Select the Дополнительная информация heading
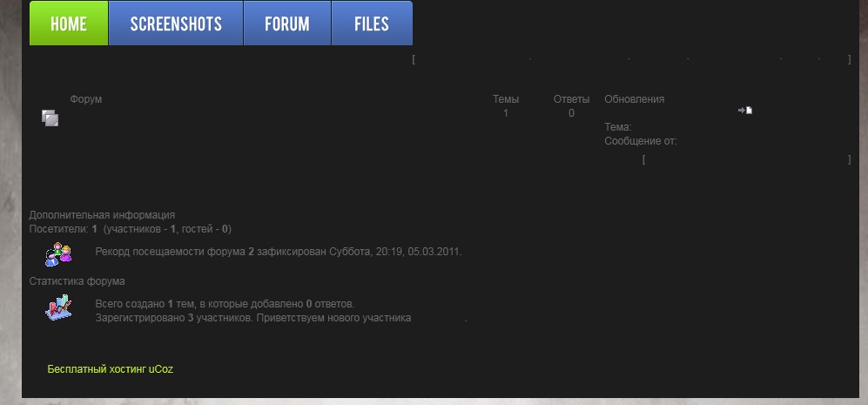The image size is (868, 405). click(x=102, y=215)
